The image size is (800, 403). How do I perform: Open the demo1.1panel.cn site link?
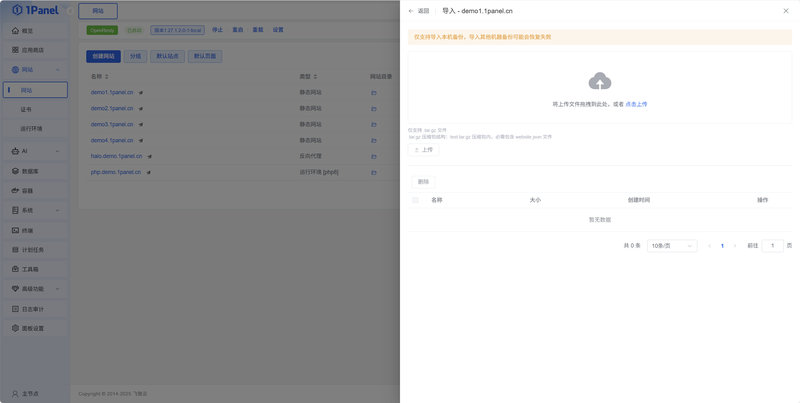(x=112, y=93)
